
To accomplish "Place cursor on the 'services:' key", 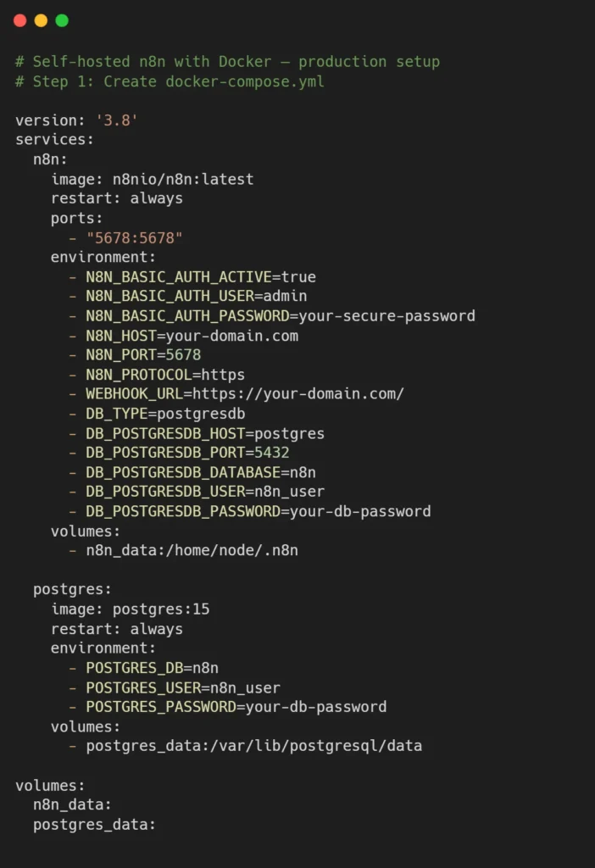I will click(x=54, y=140).
